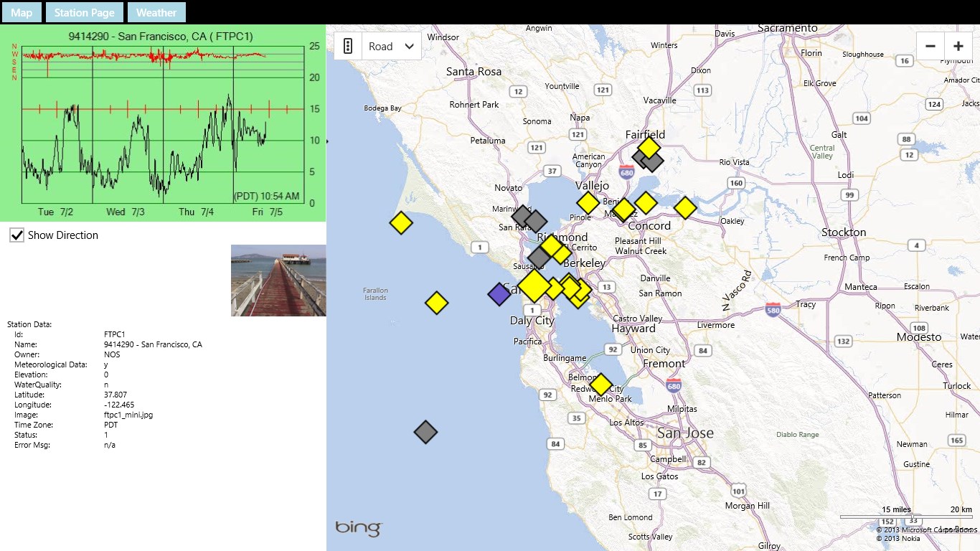Open the pier station photo thumbnail
The image size is (980, 551).
coord(278,281)
